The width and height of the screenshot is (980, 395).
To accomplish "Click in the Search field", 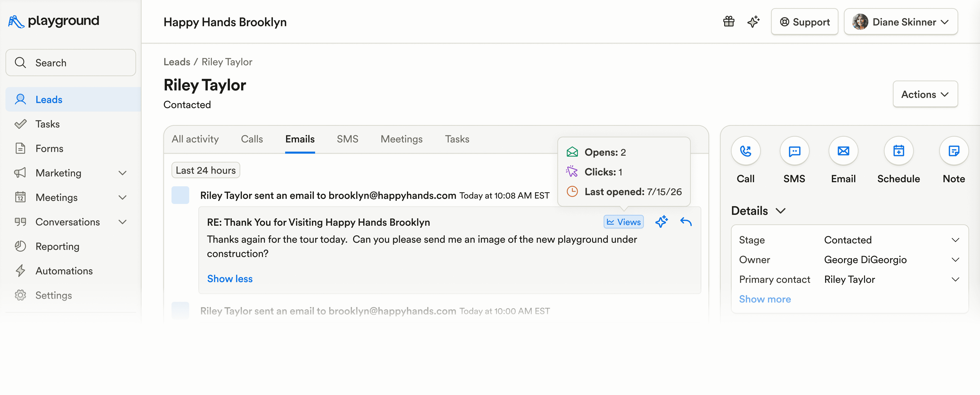I will (x=71, y=62).
